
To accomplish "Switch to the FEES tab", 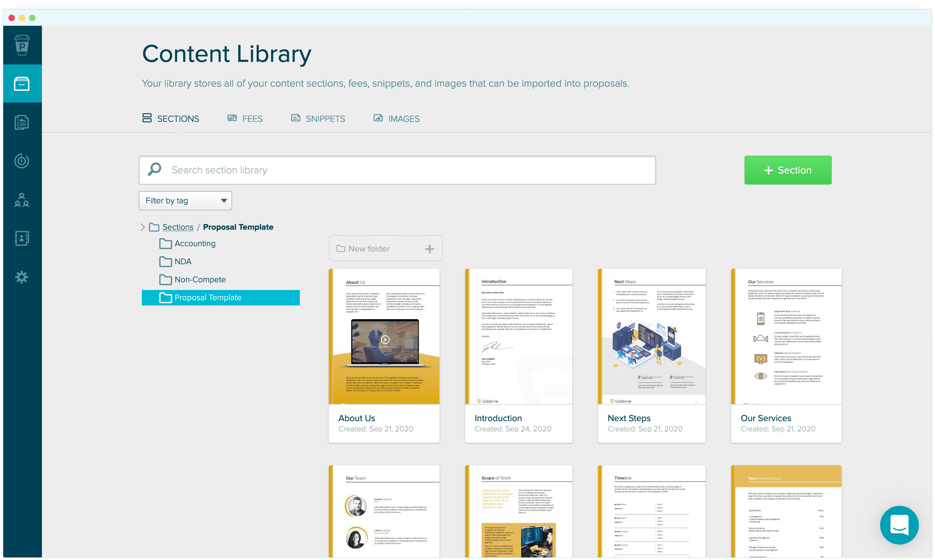I will [x=245, y=119].
